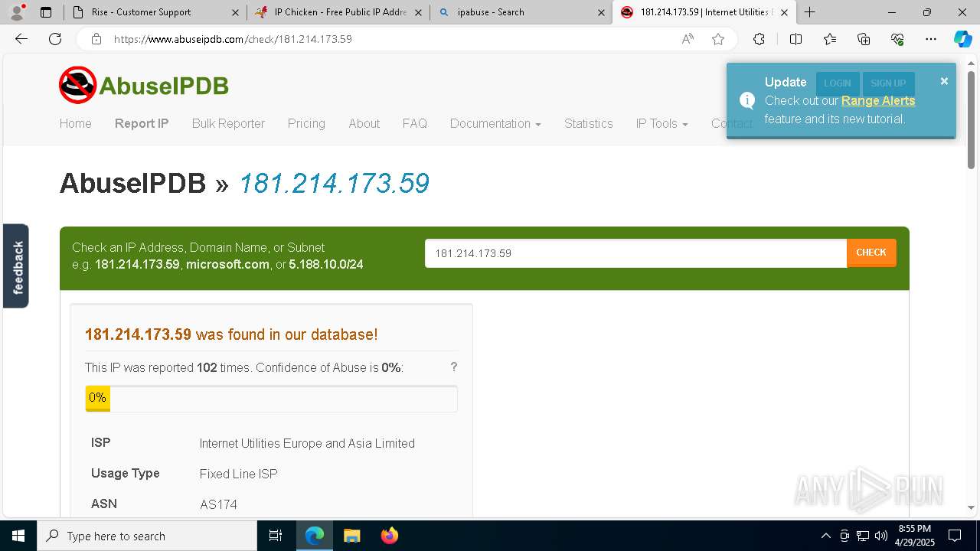980x551 pixels.
Task: Open Browser essentials icon
Action: (x=897, y=39)
